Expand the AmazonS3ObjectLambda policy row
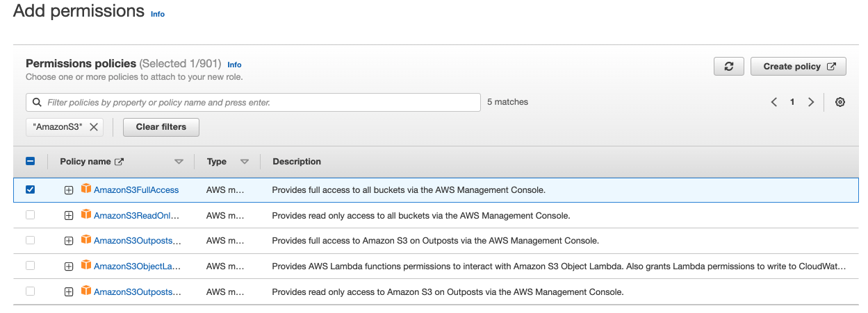The width and height of the screenshot is (868, 313). [69, 266]
